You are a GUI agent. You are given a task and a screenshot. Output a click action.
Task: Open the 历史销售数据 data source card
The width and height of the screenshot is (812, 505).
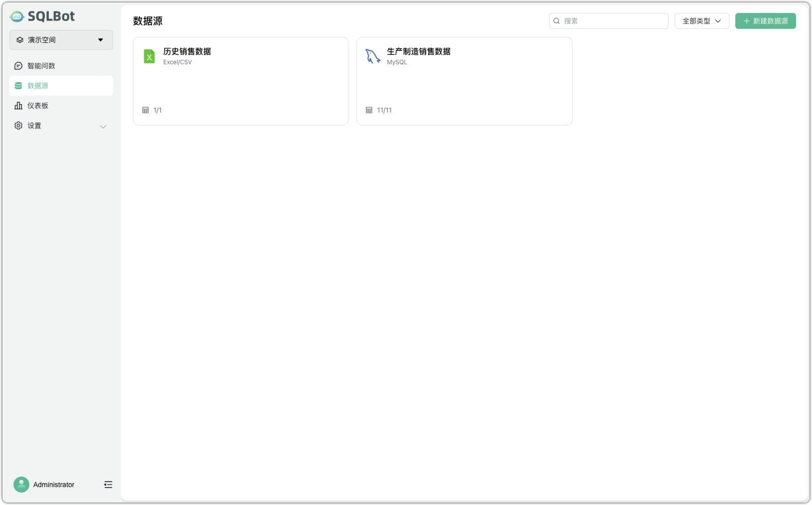point(240,81)
